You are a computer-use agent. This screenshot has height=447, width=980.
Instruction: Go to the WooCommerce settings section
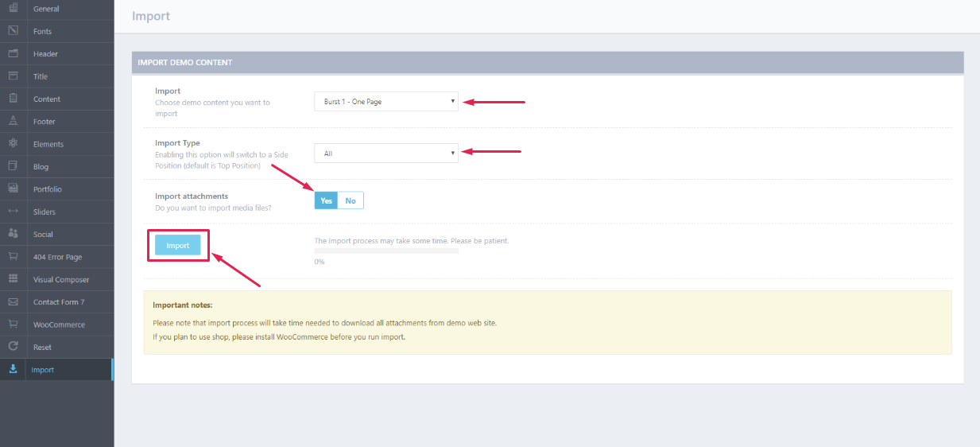pos(59,325)
